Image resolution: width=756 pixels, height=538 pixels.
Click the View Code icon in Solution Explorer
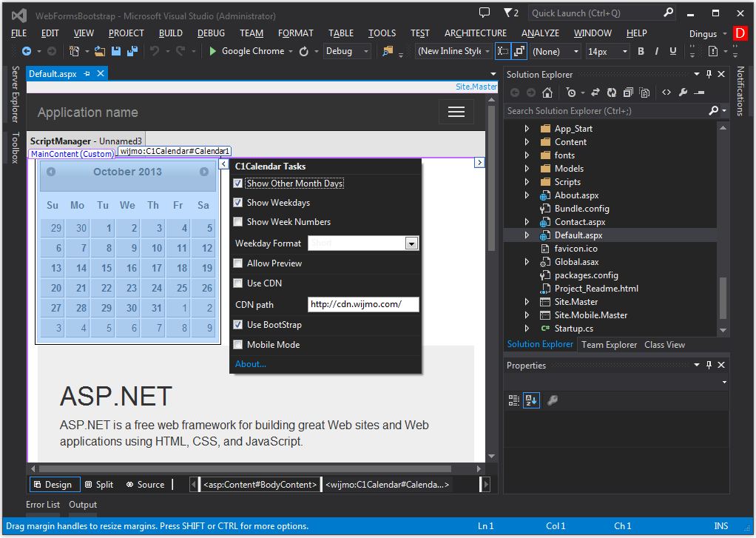666,93
